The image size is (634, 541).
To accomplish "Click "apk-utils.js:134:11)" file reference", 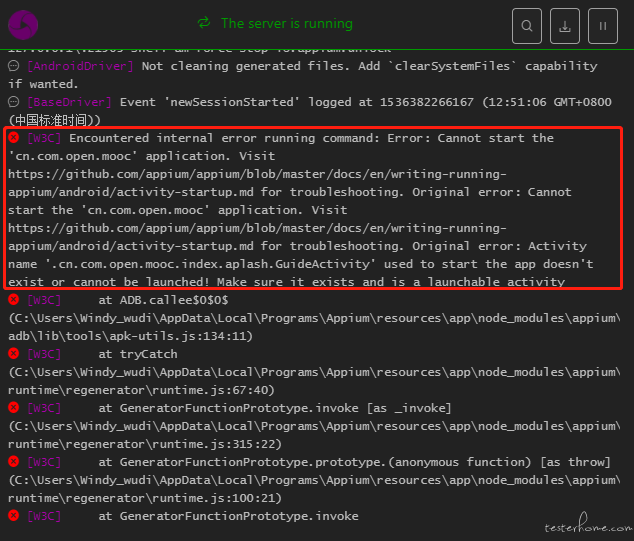I will (181, 336).
